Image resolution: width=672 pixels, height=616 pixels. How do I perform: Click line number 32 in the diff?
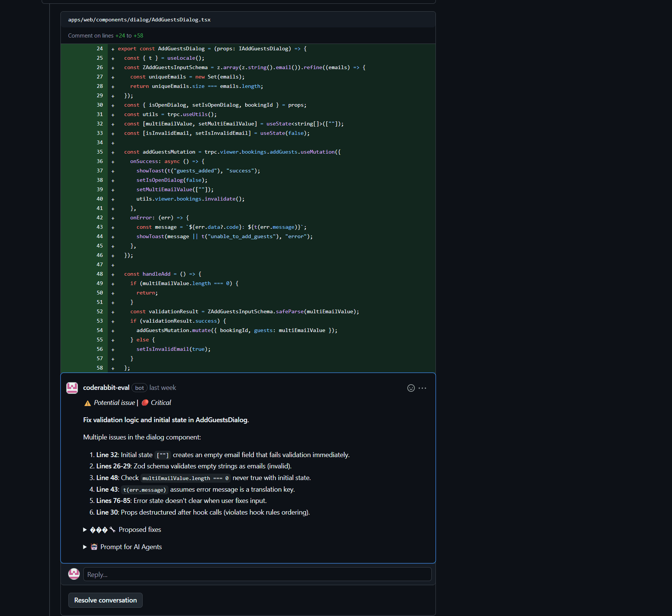(x=99, y=124)
